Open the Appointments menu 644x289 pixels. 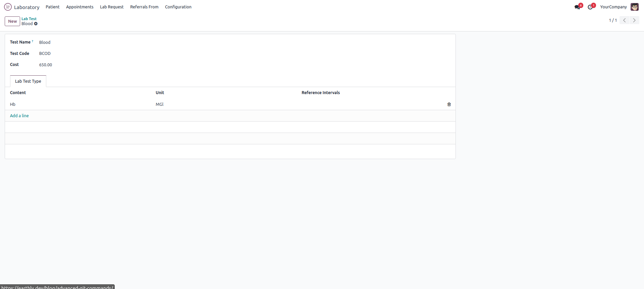[80, 7]
